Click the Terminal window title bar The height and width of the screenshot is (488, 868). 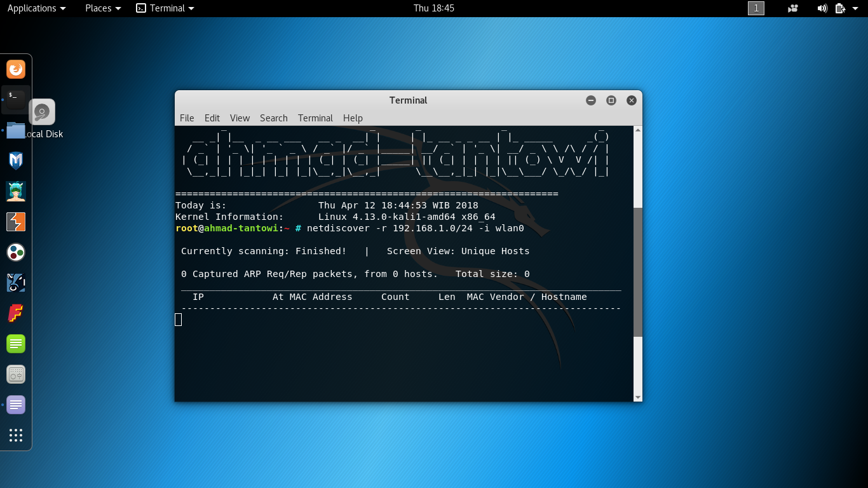(408, 100)
